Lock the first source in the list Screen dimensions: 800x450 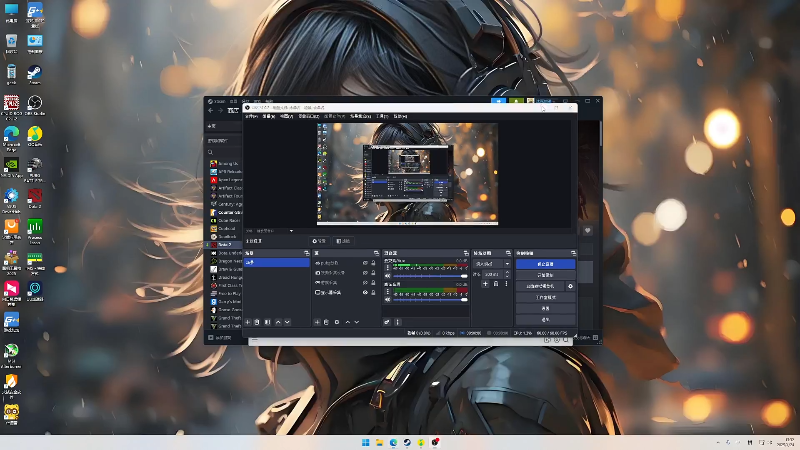pos(373,263)
